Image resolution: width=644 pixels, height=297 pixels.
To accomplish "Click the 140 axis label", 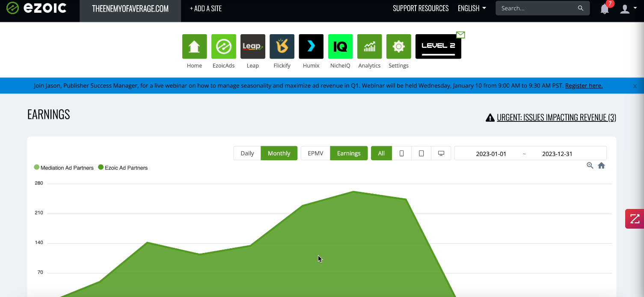I will (39, 242).
